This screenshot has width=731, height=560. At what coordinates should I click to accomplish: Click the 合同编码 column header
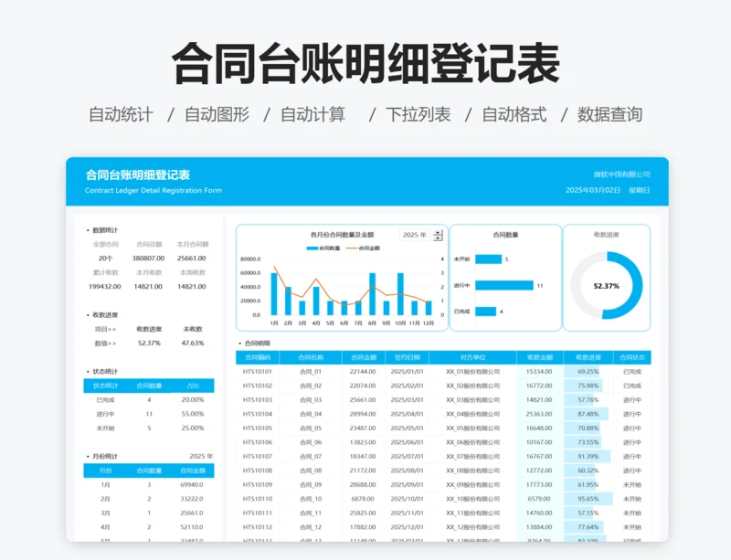(258, 357)
